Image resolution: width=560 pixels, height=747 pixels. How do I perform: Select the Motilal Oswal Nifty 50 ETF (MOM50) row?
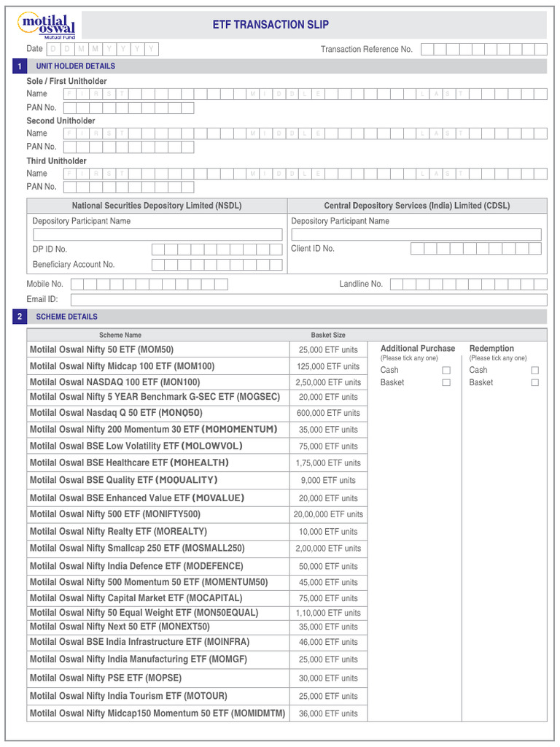click(x=197, y=349)
